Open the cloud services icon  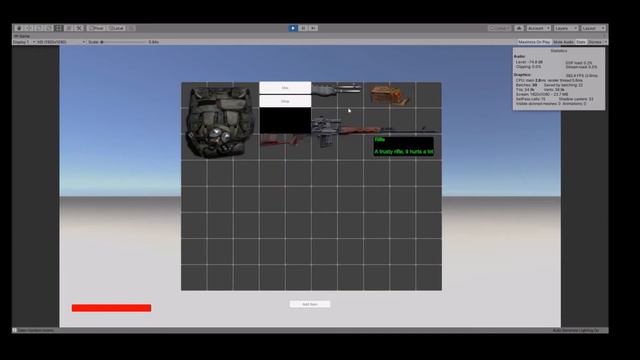pyautogui.click(x=519, y=28)
